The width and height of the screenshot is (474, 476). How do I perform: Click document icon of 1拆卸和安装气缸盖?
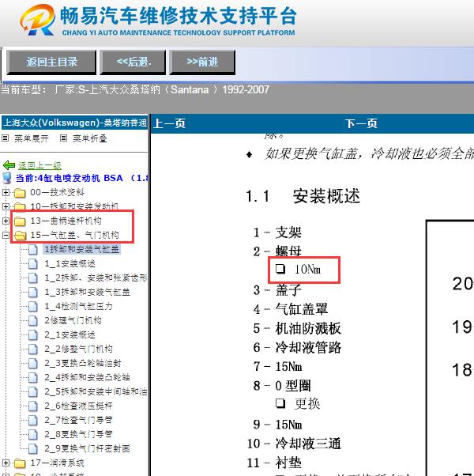(32, 250)
